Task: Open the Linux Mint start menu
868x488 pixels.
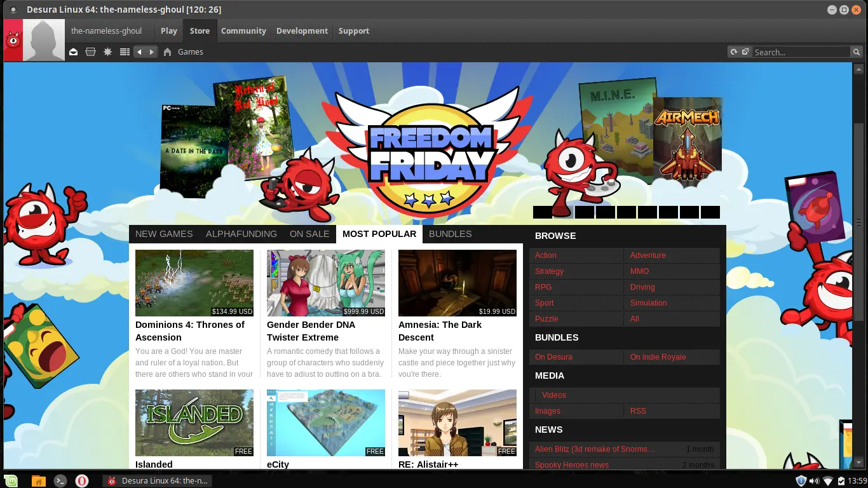Action: tap(11, 481)
